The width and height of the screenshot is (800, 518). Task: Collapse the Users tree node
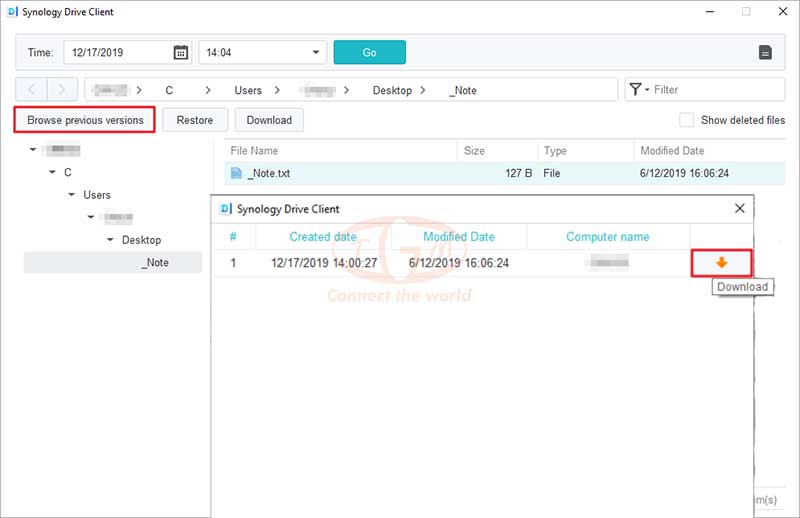pyautogui.click(x=71, y=194)
